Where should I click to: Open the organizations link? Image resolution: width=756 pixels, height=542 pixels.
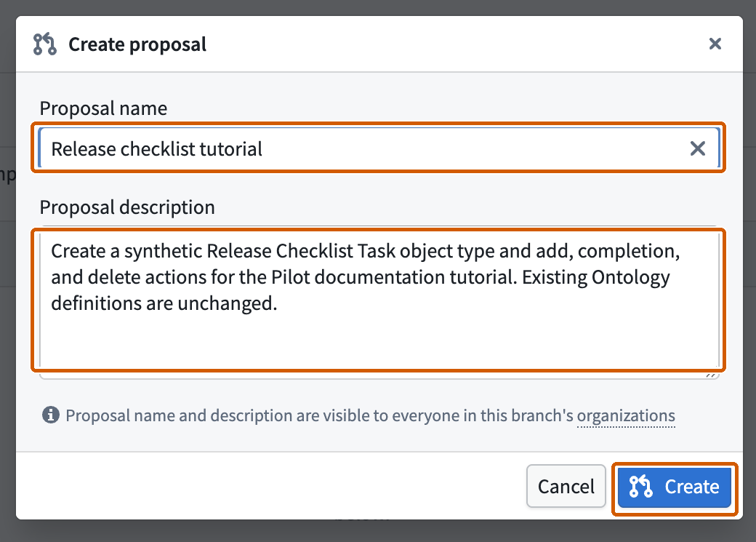(x=626, y=415)
